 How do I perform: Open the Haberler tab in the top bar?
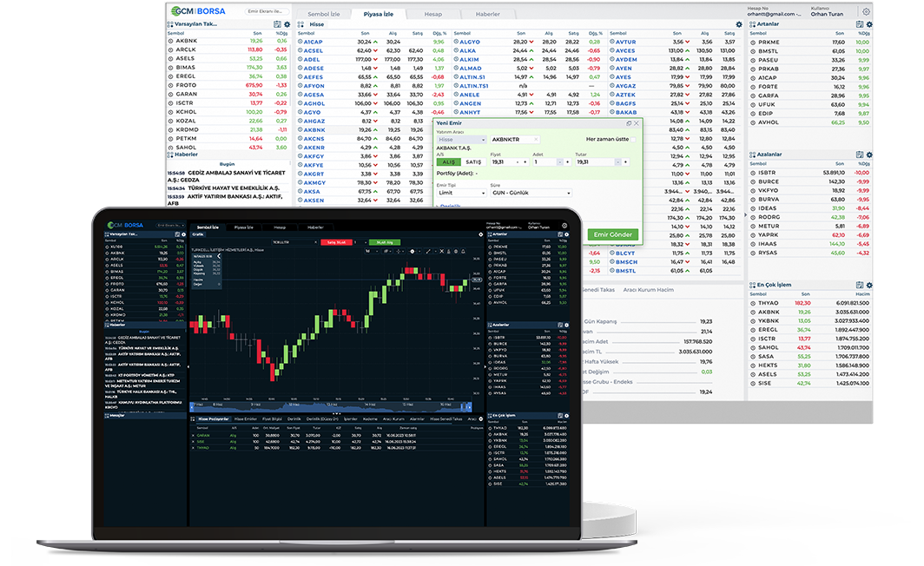pyautogui.click(x=488, y=14)
